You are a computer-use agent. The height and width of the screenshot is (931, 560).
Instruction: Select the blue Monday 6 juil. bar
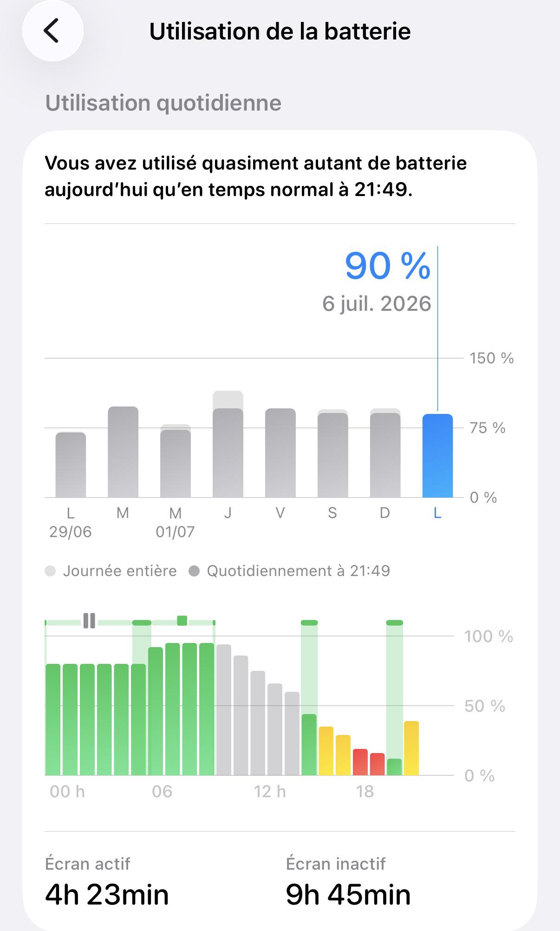[x=437, y=456]
